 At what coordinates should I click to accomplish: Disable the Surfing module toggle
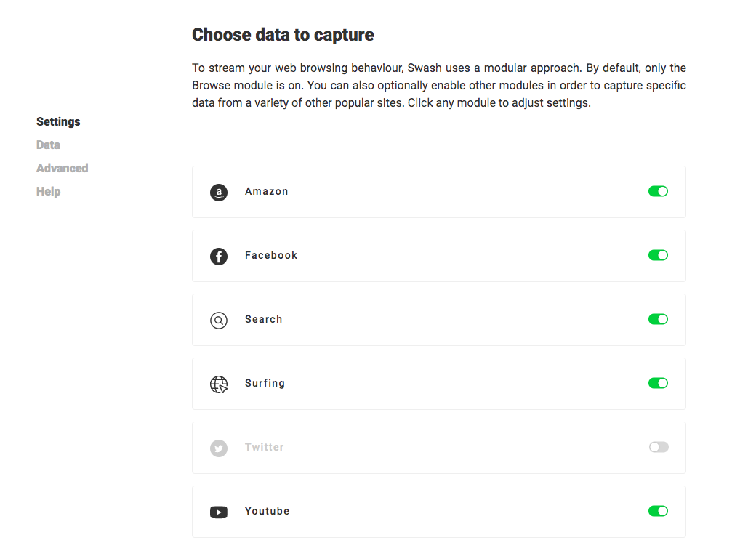pos(658,383)
